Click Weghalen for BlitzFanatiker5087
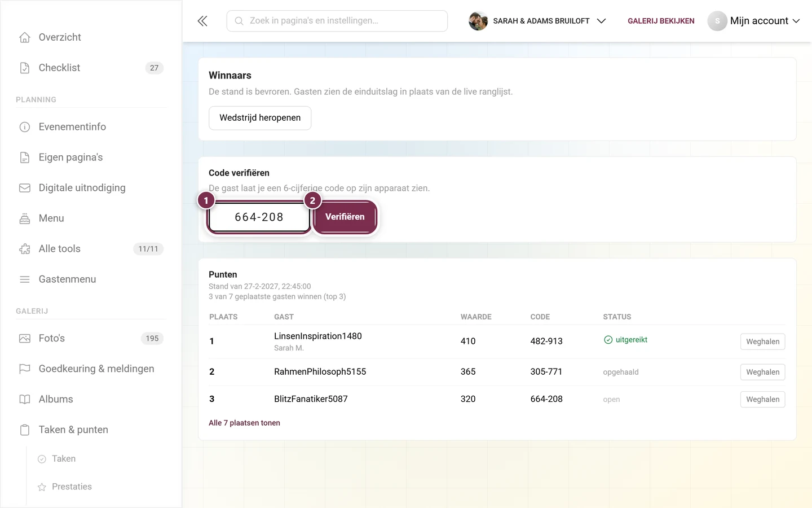812x508 pixels. tap(762, 399)
